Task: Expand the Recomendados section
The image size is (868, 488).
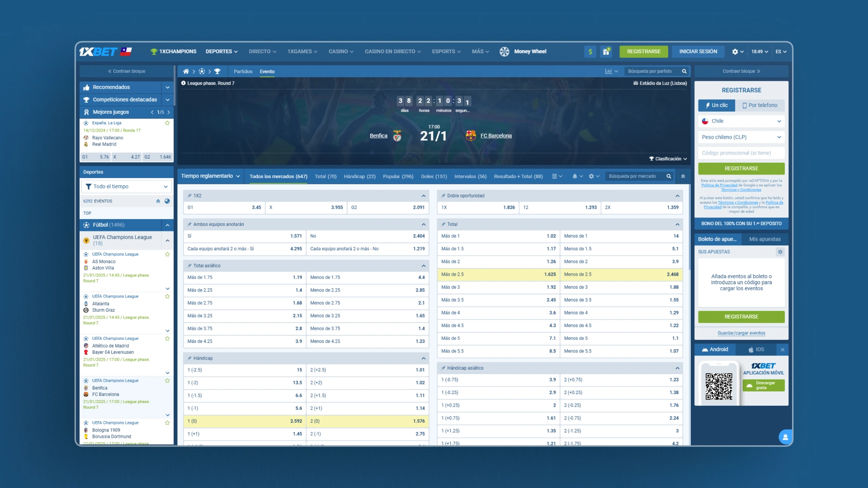Action: [x=167, y=87]
